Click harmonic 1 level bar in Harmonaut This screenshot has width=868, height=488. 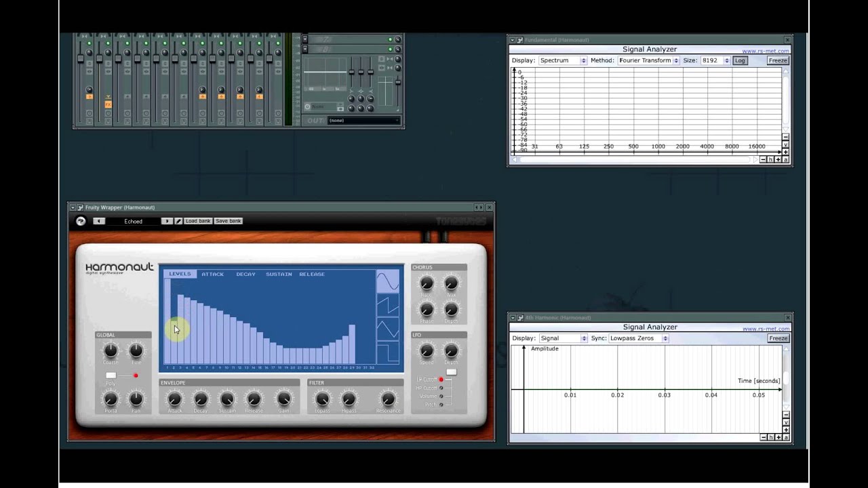167,321
